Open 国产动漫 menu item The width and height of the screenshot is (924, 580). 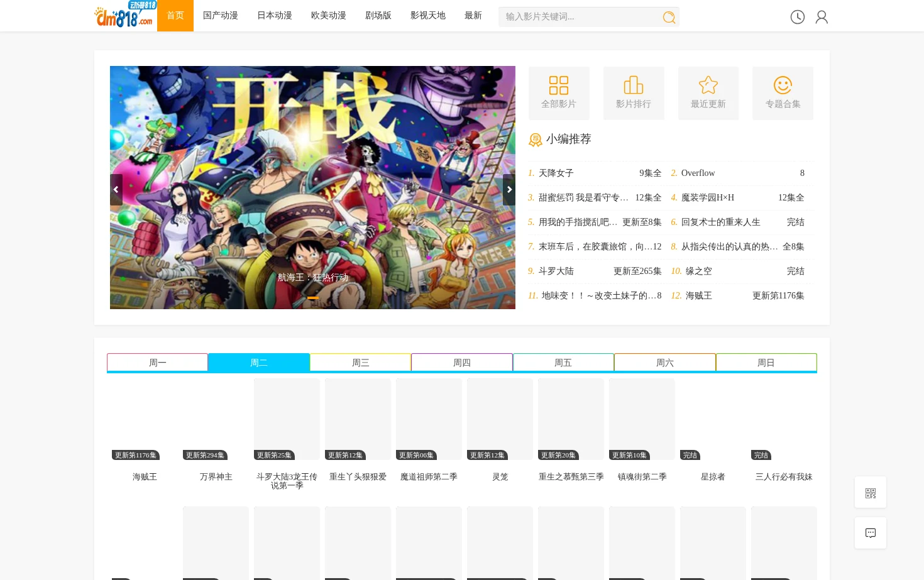pyautogui.click(x=221, y=16)
